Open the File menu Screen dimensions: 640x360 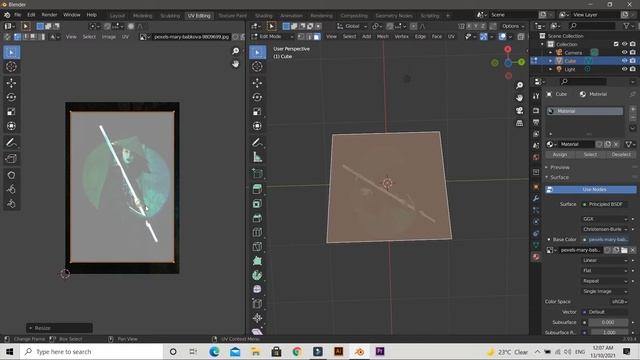[18, 15]
